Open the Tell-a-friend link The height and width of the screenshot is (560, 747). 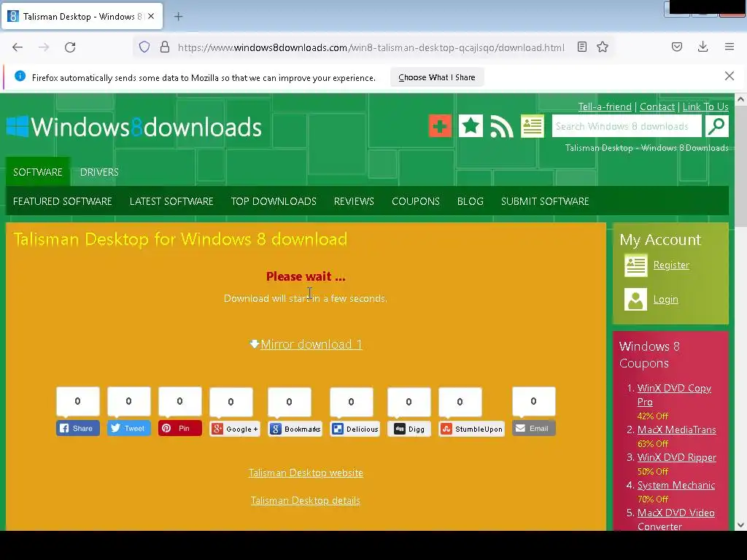pyautogui.click(x=605, y=106)
